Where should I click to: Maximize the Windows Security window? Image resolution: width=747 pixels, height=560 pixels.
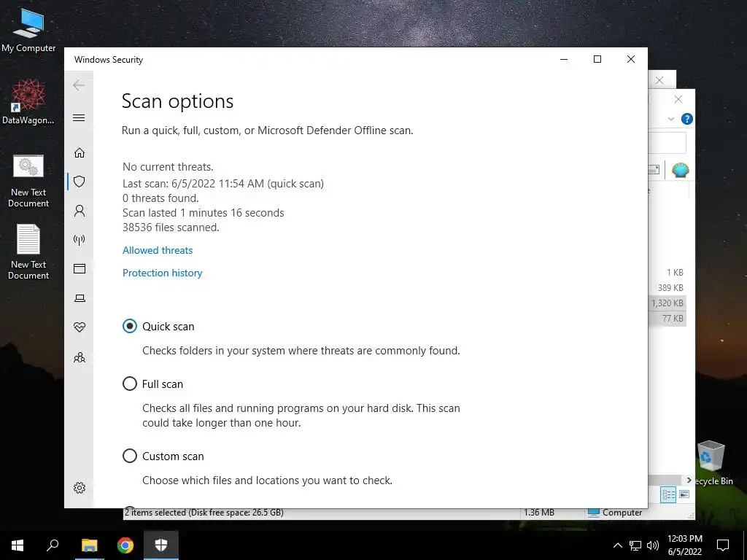click(x=597, y=59)
